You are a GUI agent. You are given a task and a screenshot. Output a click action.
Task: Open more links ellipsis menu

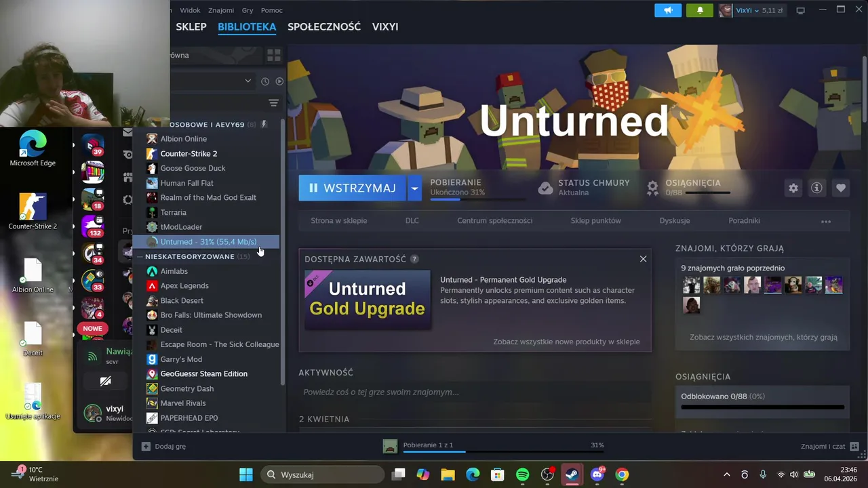pyautogui.click(x=826, y=221)
